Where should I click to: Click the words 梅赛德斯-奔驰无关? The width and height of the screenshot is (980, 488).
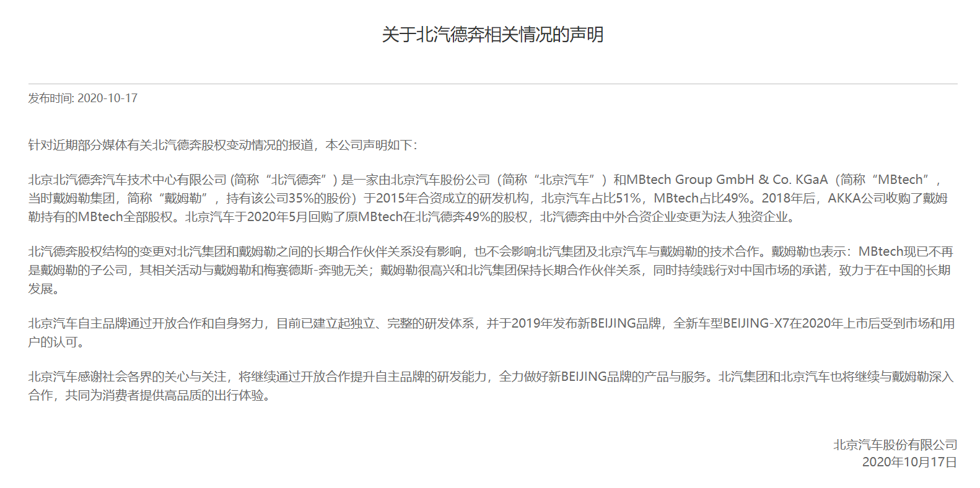(317, 270)
